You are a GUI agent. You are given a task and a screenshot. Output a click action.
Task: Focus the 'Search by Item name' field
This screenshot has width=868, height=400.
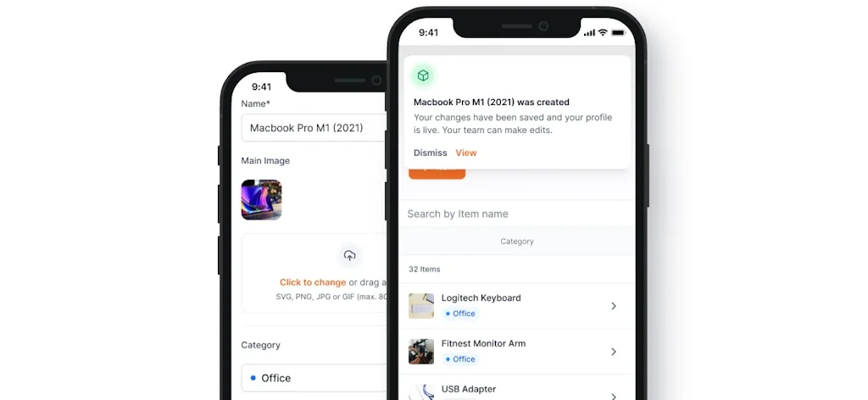pyautogui.click(x=517, y=214)
